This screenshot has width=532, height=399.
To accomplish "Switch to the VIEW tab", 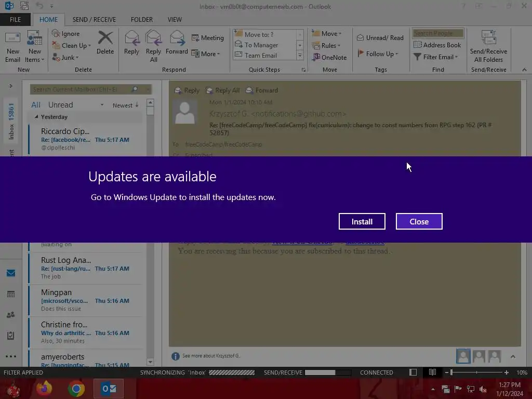I will 175,20.
